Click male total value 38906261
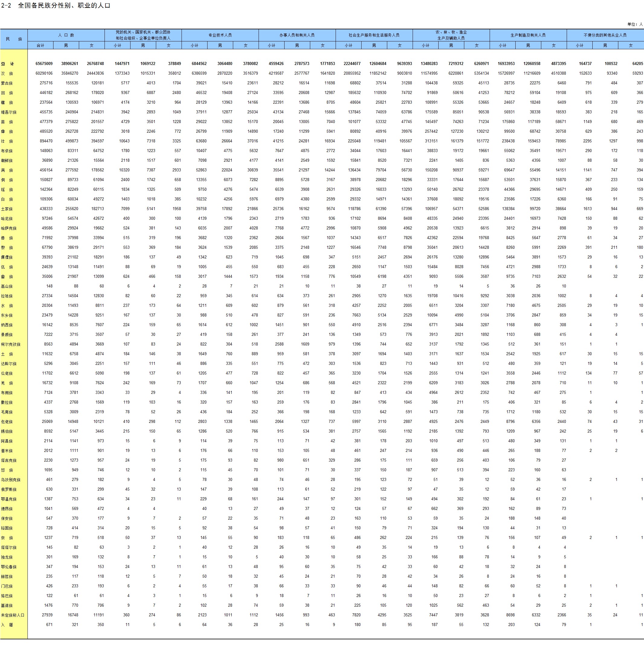This screenshot has height=649, width=644. click(70, 63)
